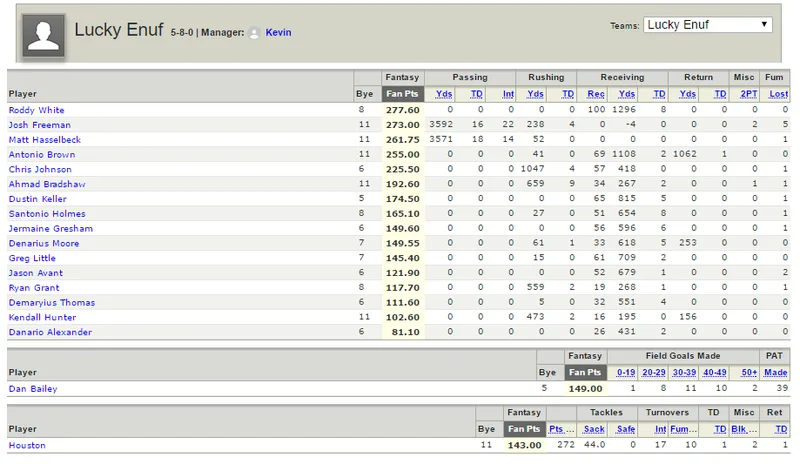Sort defense by TD column under TD
The image size is (800, 464).
[720, 429]
